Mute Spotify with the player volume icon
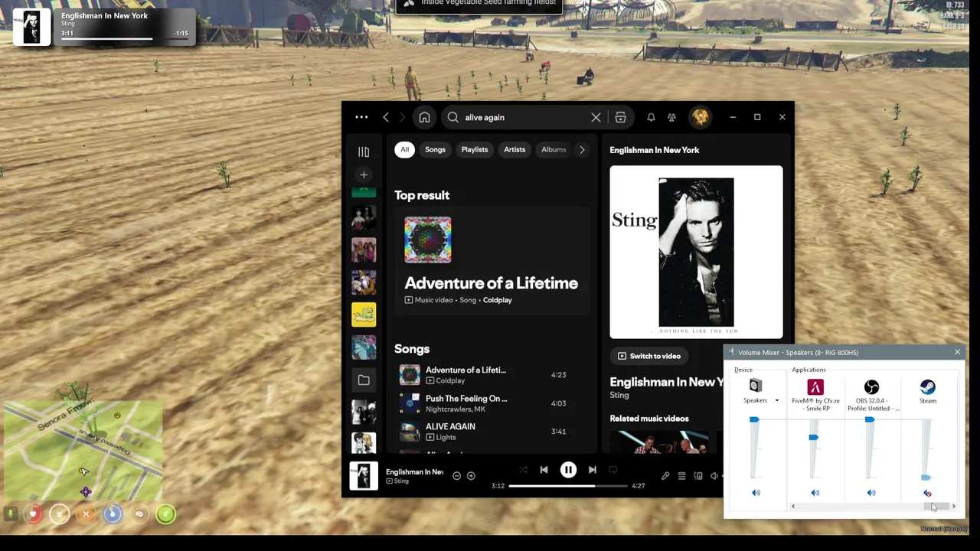Screen dimensions: 980x551 [x=714, y=476]
